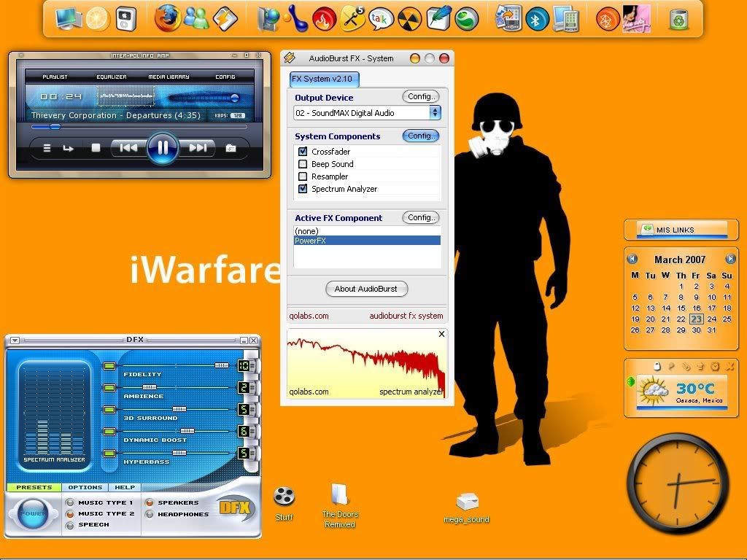The width and height of the screenshot is (747, 560).
Task: Select Speech mode in DFX
Action: click(70, 525)
